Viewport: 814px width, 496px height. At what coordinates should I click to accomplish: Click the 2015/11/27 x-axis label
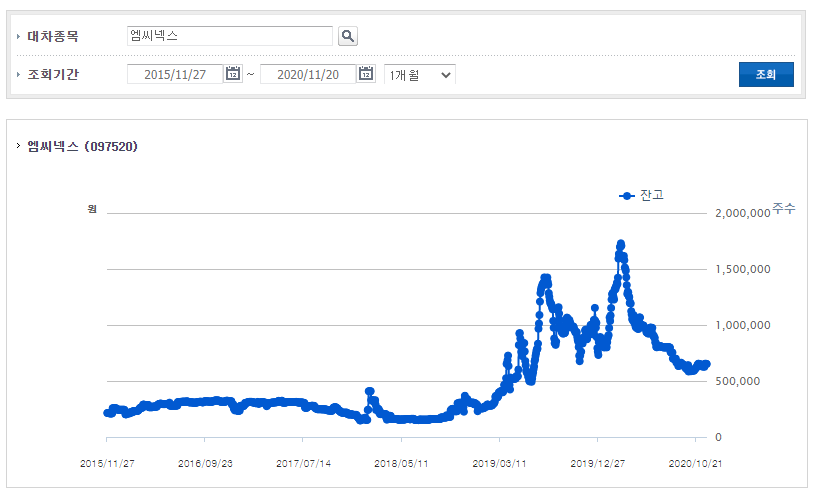pyautogui.click(x=107, y=463)
